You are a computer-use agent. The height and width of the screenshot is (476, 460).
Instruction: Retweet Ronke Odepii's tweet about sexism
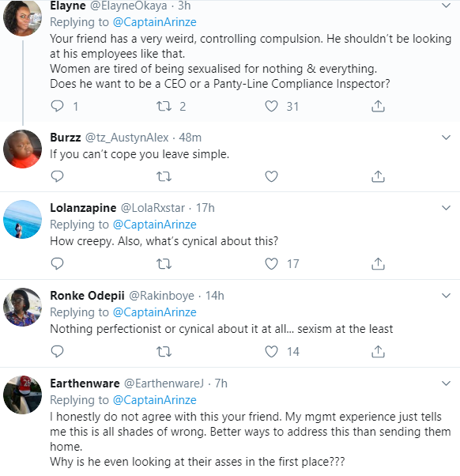pos(164,352)
